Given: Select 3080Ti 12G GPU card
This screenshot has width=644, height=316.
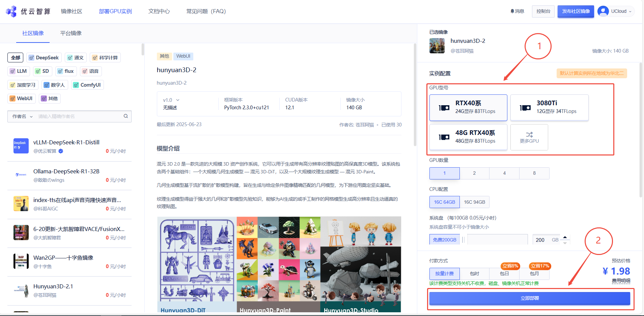Looking at the screenshot, I should (550, 108).
